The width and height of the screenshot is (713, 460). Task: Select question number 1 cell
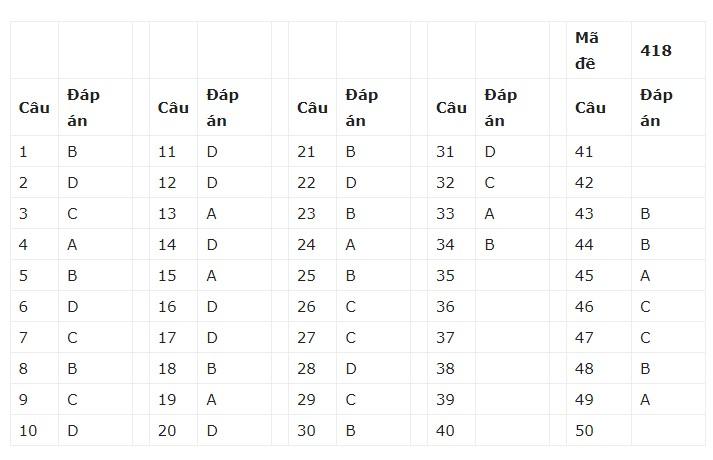24,152
